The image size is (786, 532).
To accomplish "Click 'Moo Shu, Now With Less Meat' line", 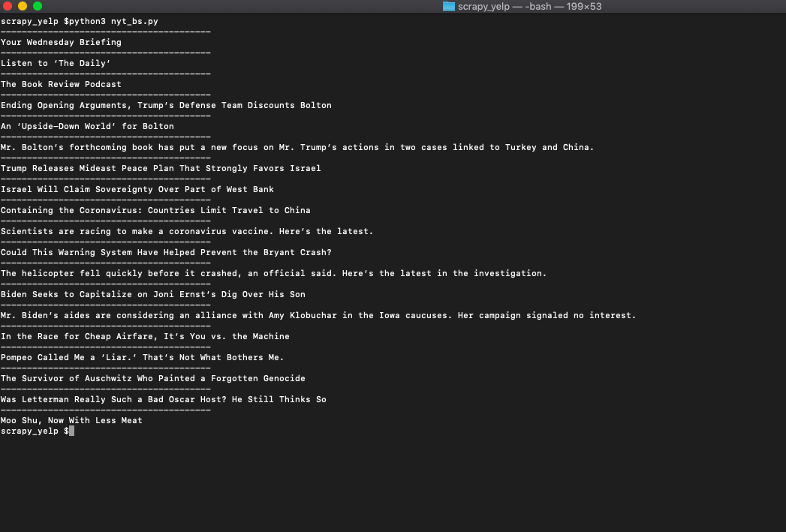I will pos(71,420).
